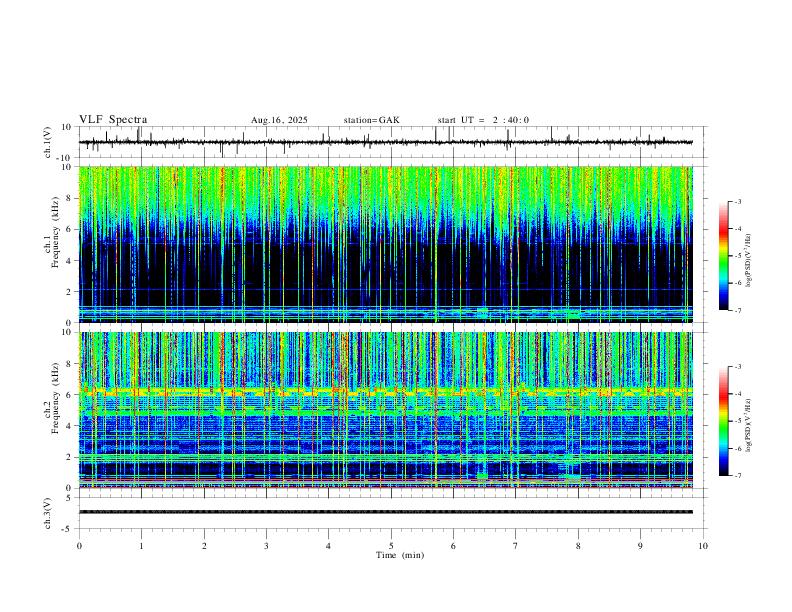Click the ch.2 "Frequency (kHz)" axis label
This screenshot has width=792, height=612.
point(55,398)
